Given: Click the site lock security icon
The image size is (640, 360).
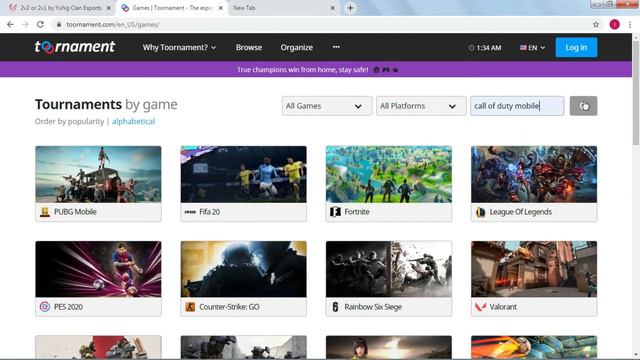Looking at the screenshot, I should point(59,24).
